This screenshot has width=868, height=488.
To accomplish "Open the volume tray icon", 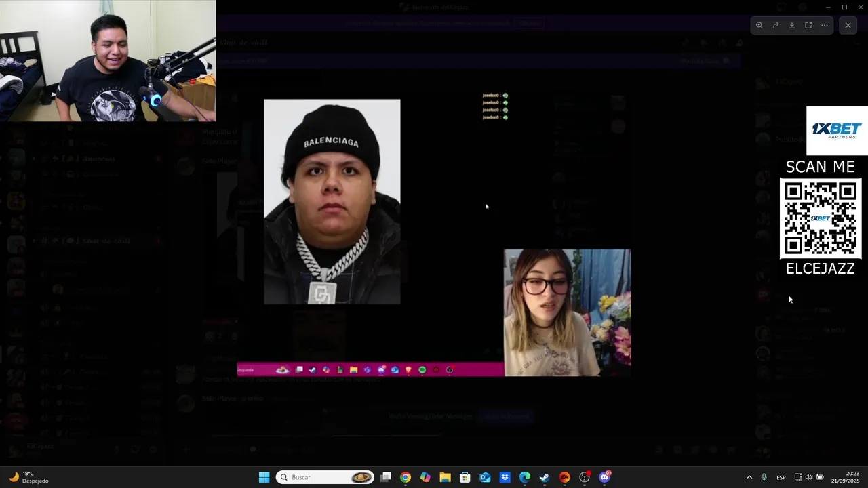I will pyautogui.click(x=808, y=477).
